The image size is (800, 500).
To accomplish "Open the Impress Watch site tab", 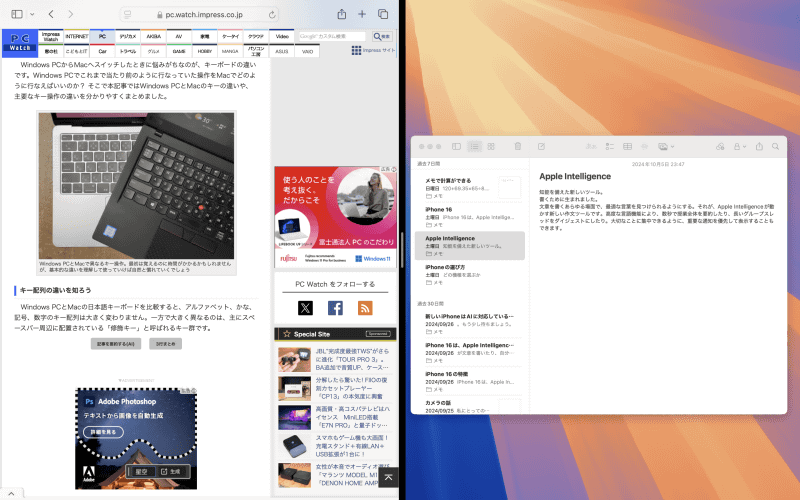I will pos(51,36).
